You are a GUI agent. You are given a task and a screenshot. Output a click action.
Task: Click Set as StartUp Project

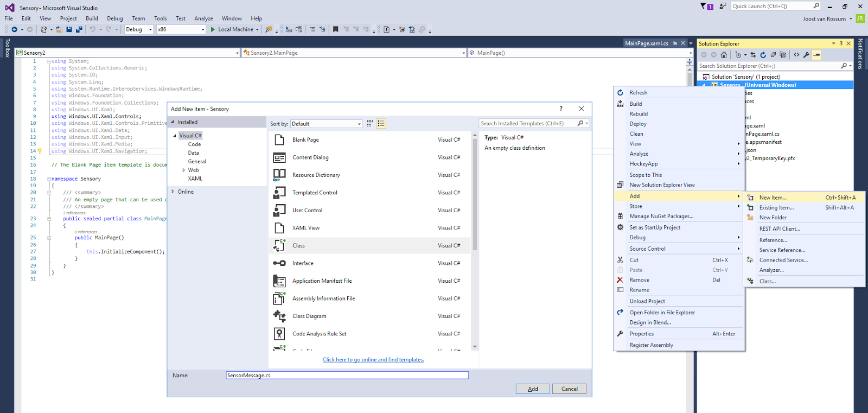point(679,227)
